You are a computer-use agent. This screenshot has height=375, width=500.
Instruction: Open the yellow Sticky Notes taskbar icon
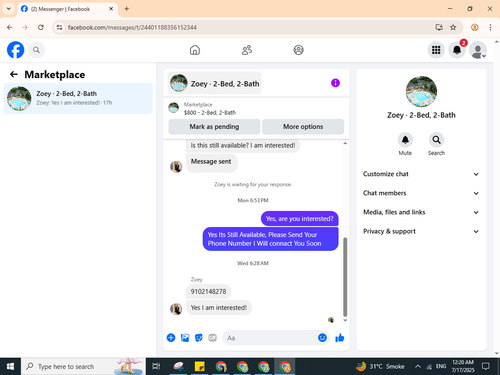pyautogui.click(x=199, y=366)
